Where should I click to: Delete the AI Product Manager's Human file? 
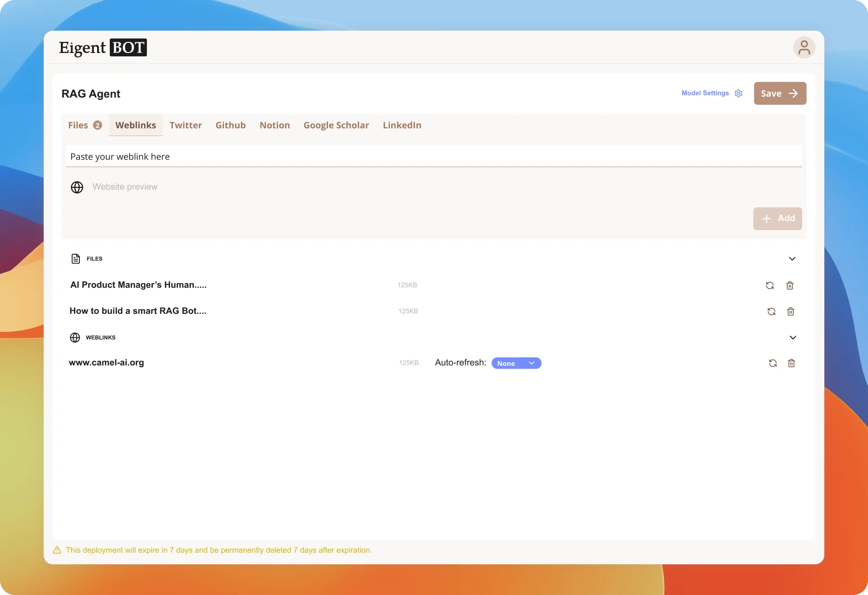[789, 285]
